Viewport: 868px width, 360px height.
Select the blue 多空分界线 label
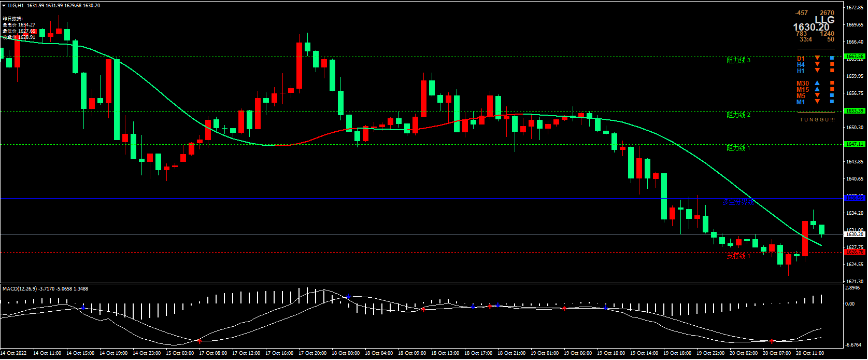coord(738,202)
